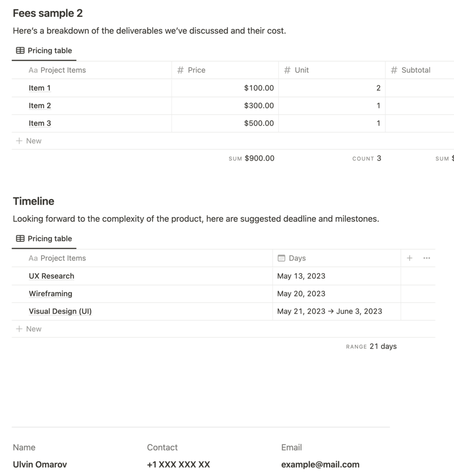Open the RANGE 21 days calculation dropdown
The height and width of the screenshot is (476, 454).
pos(371,346)
